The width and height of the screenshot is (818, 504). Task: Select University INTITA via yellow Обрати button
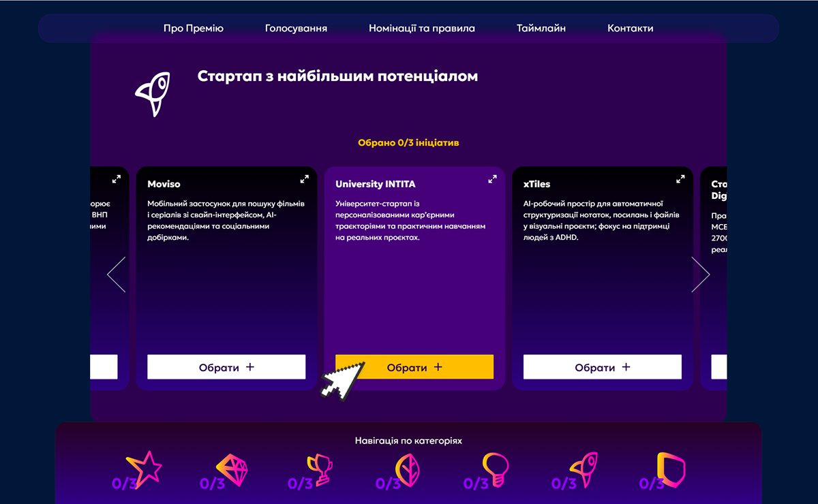tap(414, 367)
